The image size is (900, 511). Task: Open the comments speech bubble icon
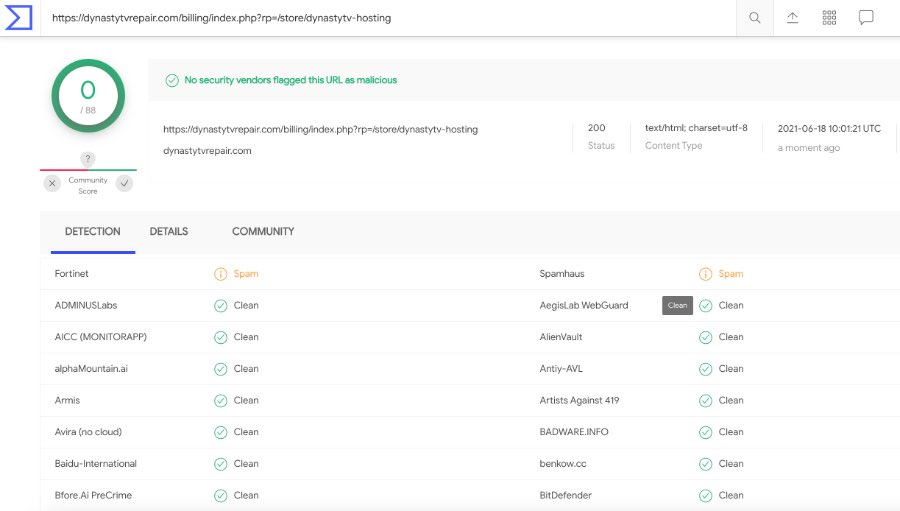866,18
